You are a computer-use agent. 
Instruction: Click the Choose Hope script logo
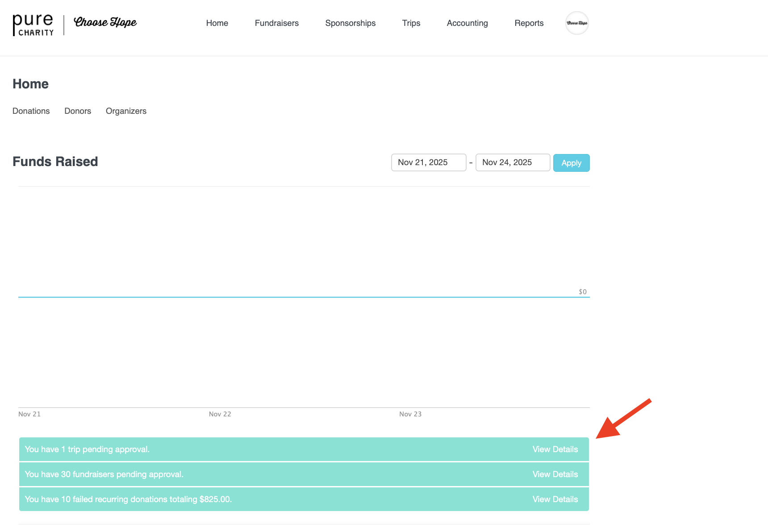point(105,22)
